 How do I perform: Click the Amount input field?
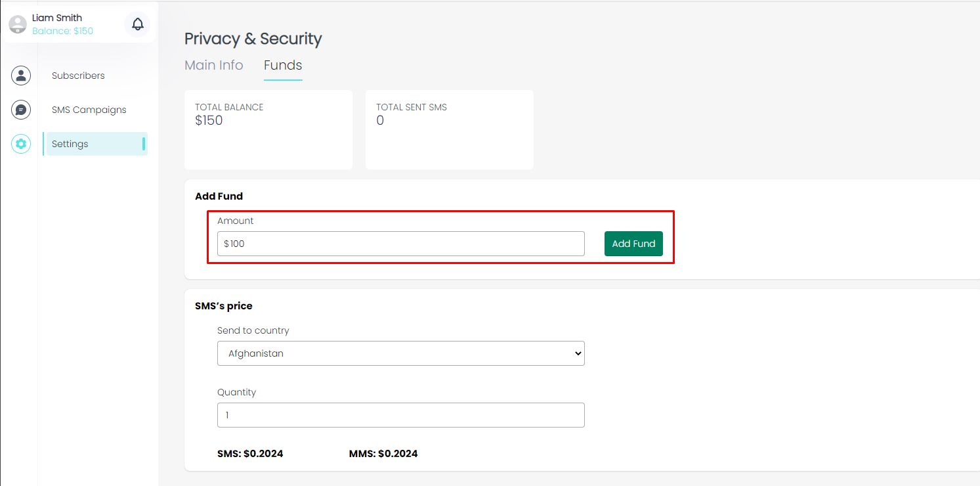coord(400,244)
